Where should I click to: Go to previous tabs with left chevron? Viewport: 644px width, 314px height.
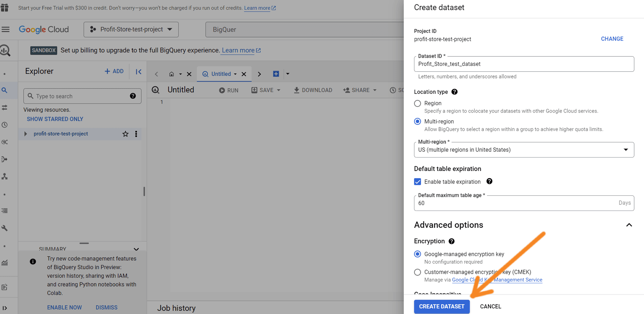pos(156,74)
